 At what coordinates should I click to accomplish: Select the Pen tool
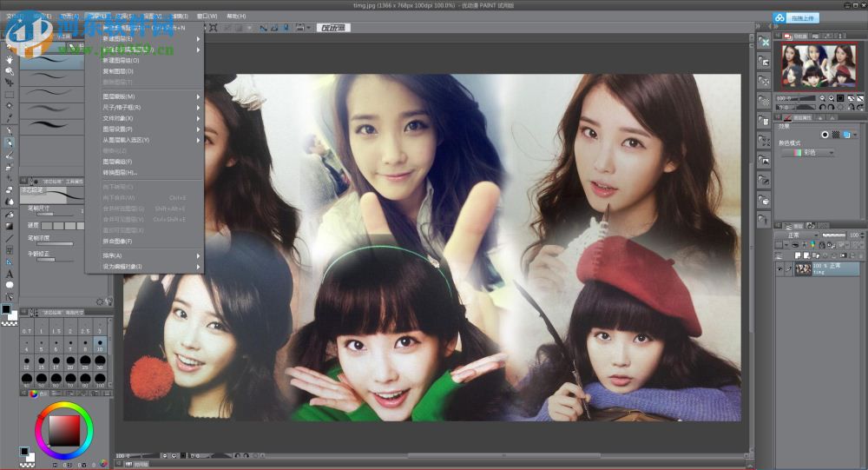pyautogui.click(x=10, y=131)
